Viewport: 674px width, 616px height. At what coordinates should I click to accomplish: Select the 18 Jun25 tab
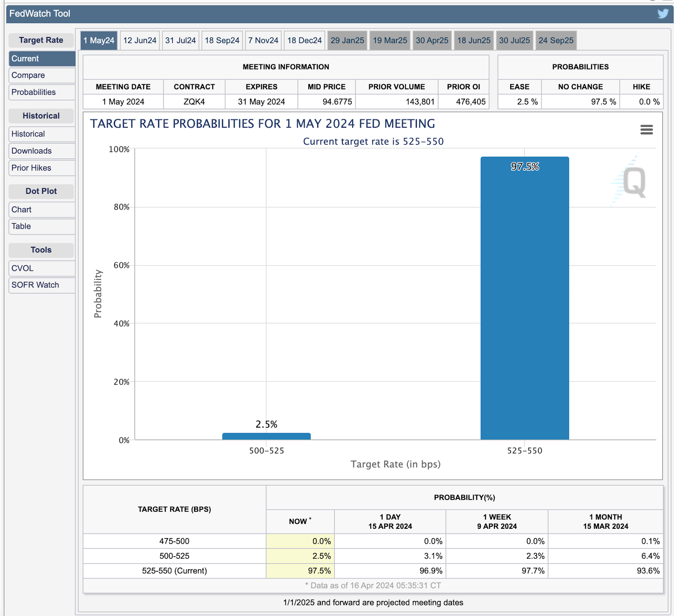473,40
